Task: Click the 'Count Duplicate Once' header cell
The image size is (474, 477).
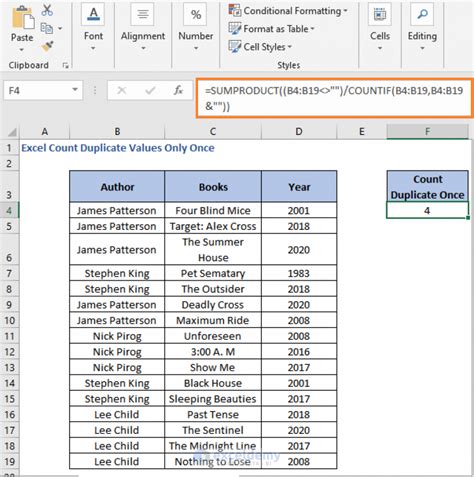Action: click(x=427, y=187)
